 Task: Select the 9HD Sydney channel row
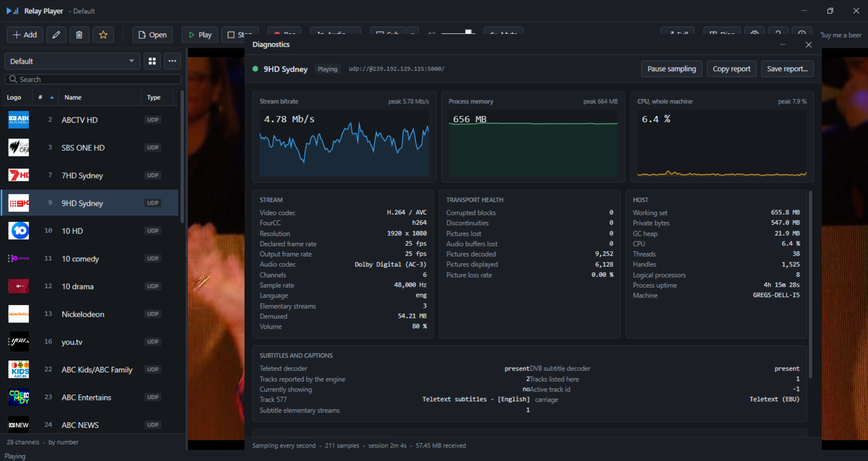tap(91, 203)
